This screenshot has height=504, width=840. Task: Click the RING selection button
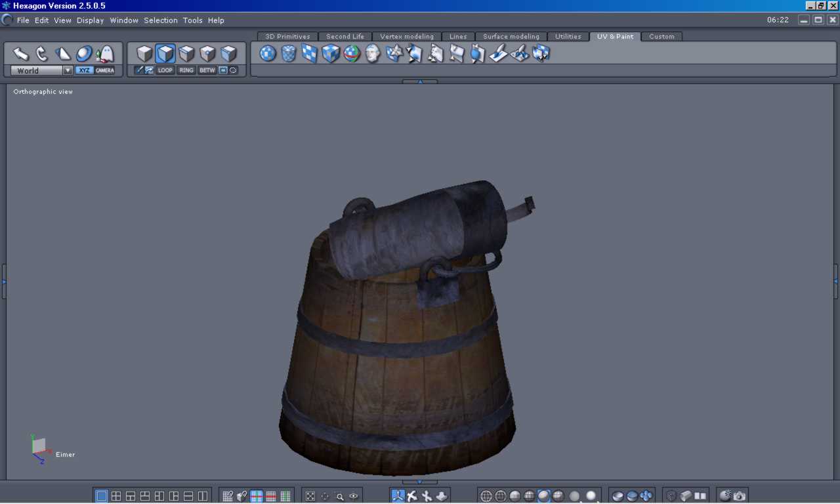pos(186,70)
